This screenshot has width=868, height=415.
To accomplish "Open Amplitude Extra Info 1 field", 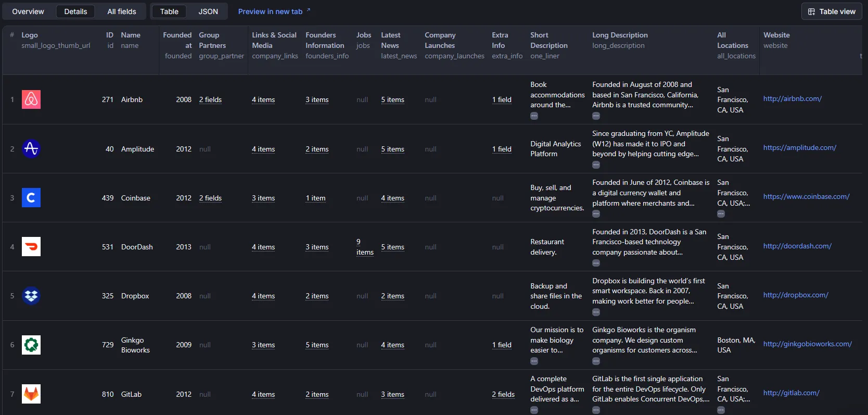I will (502, 149).
